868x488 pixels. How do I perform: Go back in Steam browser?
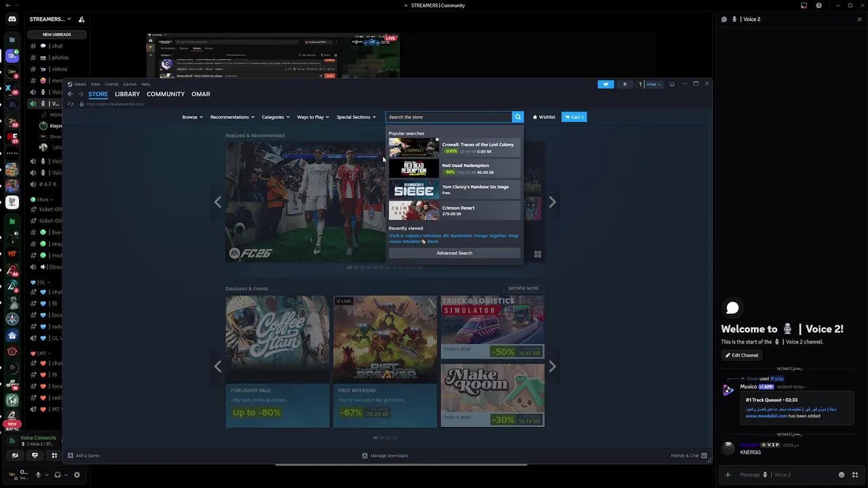click(x=70, y=94)
